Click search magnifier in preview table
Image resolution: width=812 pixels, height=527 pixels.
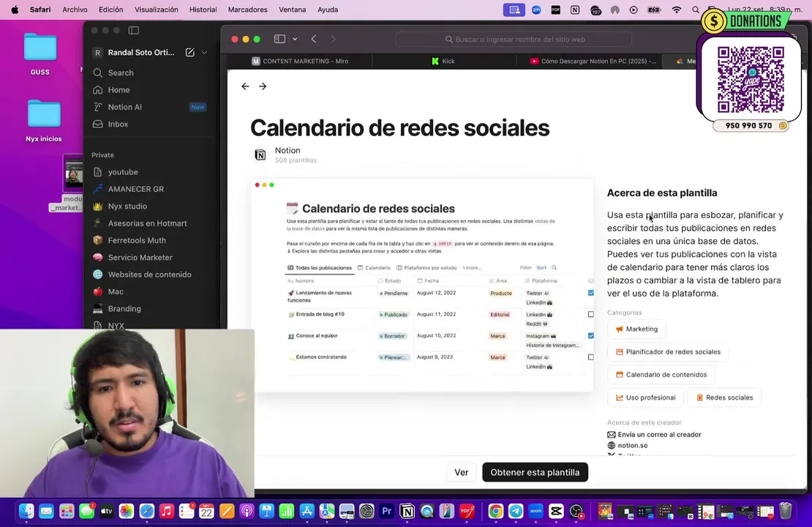554,268
